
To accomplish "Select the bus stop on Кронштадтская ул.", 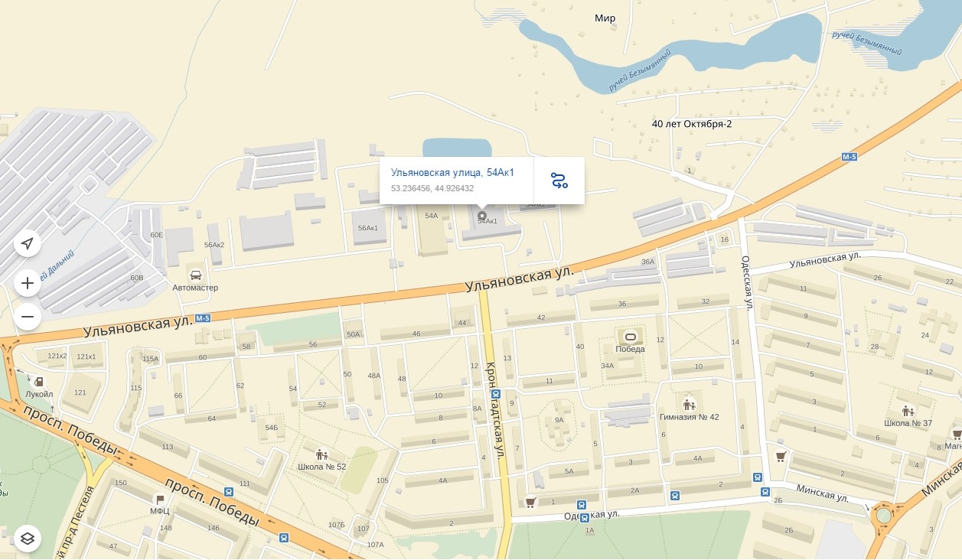I will click(x=495, y=395).
